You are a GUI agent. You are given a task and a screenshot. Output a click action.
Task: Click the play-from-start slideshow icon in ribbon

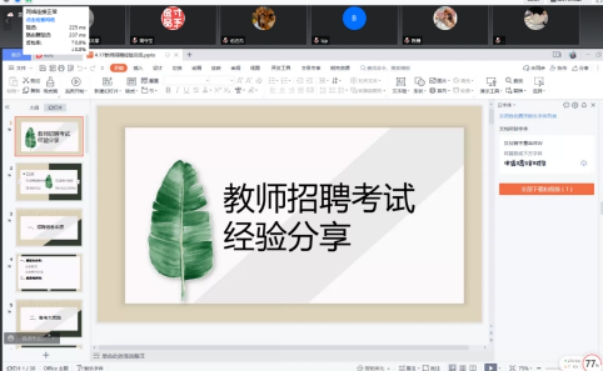(x=76, y=82)
